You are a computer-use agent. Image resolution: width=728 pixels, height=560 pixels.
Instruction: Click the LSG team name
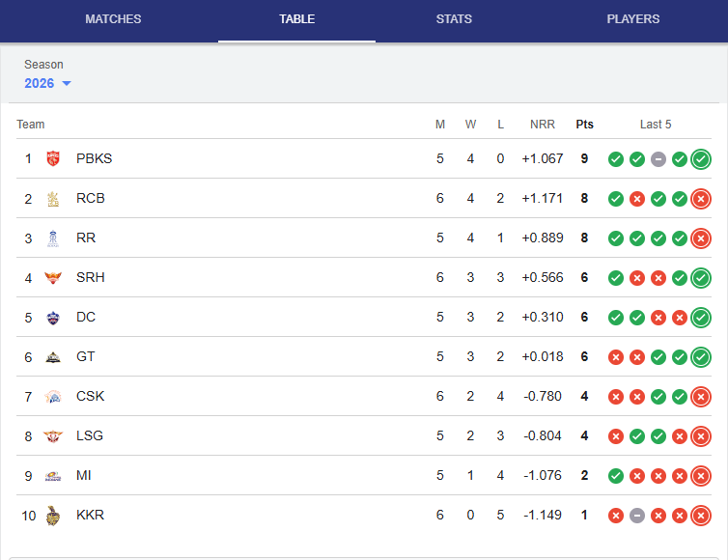(x=90, y=435)
